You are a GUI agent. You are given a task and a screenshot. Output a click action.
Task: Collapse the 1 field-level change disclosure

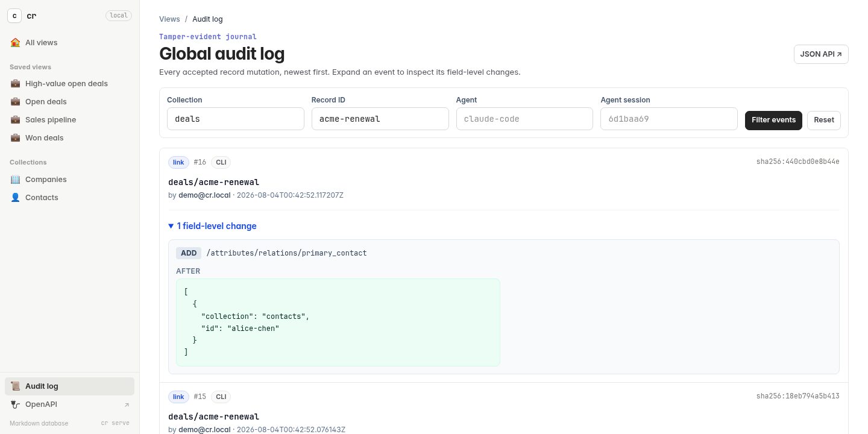[x=213, y=226]
